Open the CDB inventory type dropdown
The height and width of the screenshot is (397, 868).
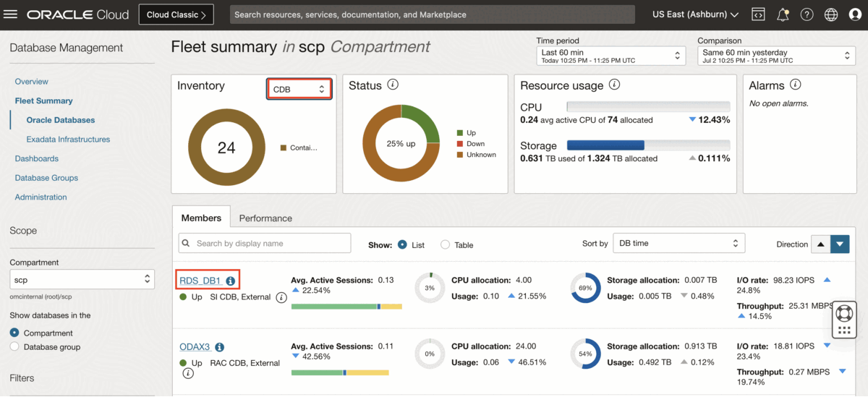click(299, 89)
